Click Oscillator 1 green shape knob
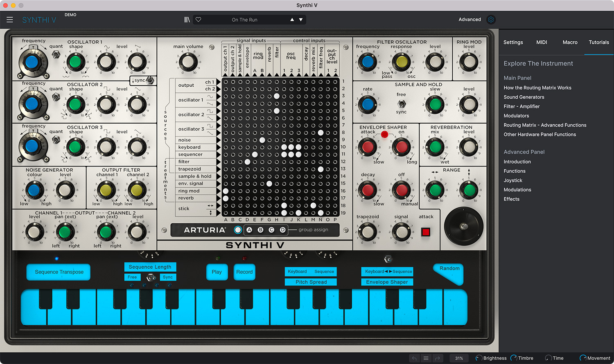The image size is (614, 364). [x=75, y=62]
